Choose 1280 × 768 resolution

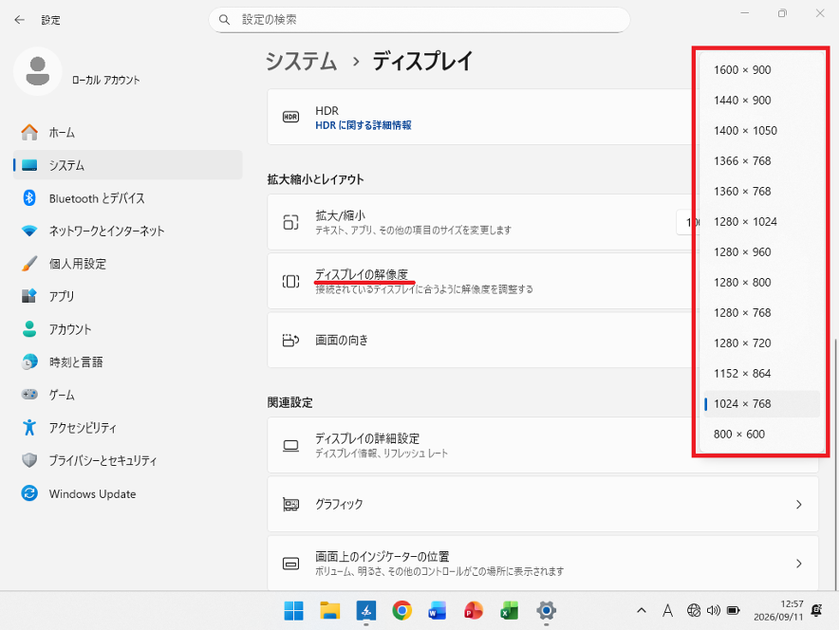point(761,313)
